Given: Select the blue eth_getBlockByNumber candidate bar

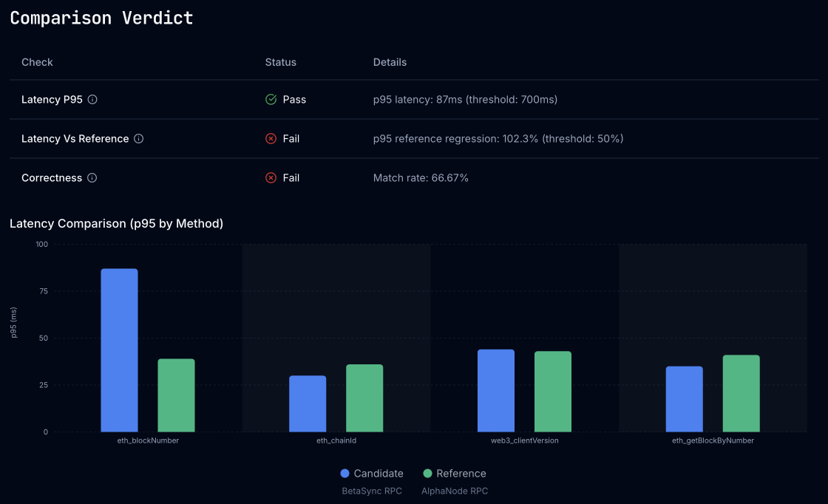Looking at the screenshot, I should coord(685,399).
